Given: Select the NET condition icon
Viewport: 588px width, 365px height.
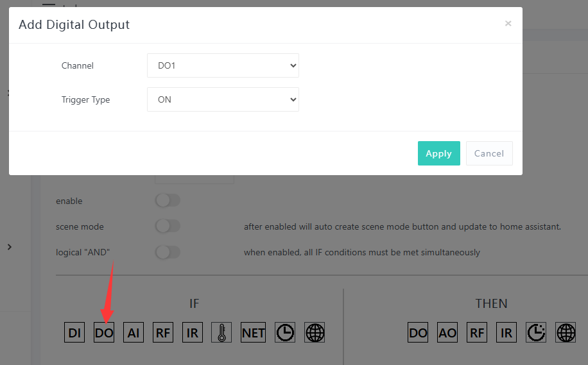Looking at the screenshot, I should click(x=254, y=332).
